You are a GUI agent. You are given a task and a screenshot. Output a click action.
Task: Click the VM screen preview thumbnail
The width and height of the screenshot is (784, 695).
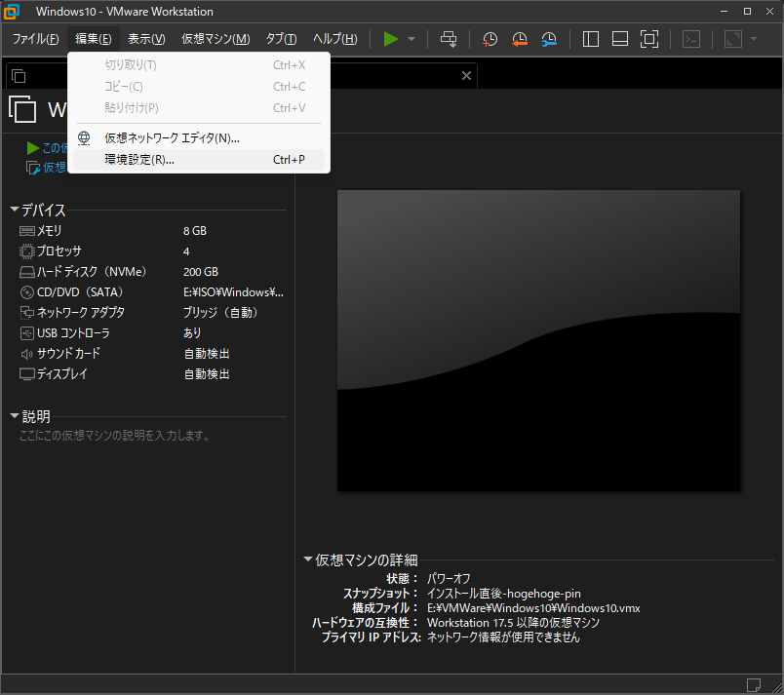(539, 340)
